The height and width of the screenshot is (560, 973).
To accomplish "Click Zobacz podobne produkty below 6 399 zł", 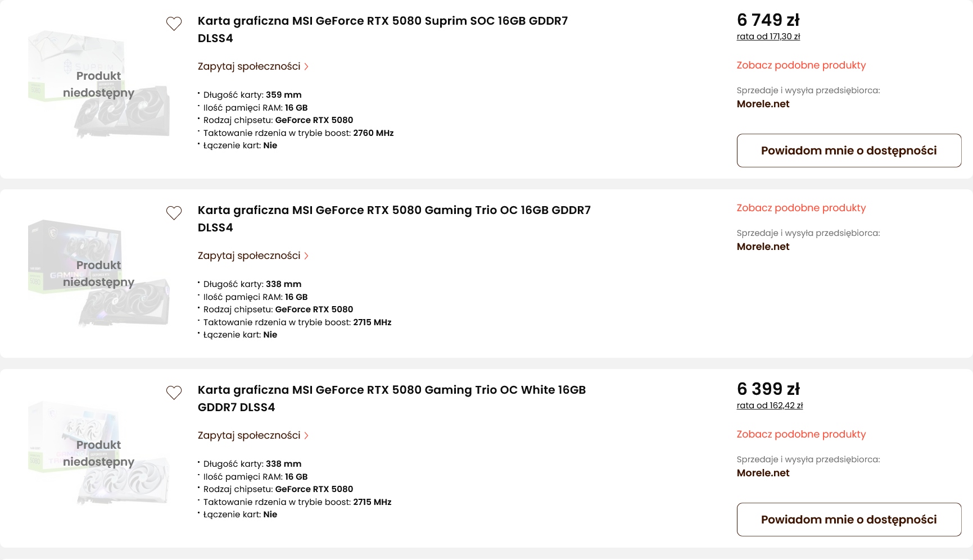I will click(801, 434).
